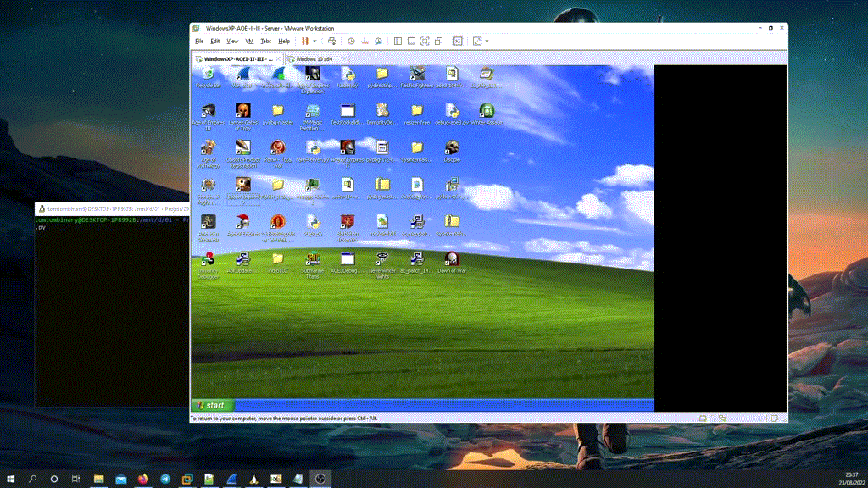Focus the terminal window behind VMware
Image resolution: width=868 pixels, height=488 pixels.
pyautogui.click(x=111, y=310)
